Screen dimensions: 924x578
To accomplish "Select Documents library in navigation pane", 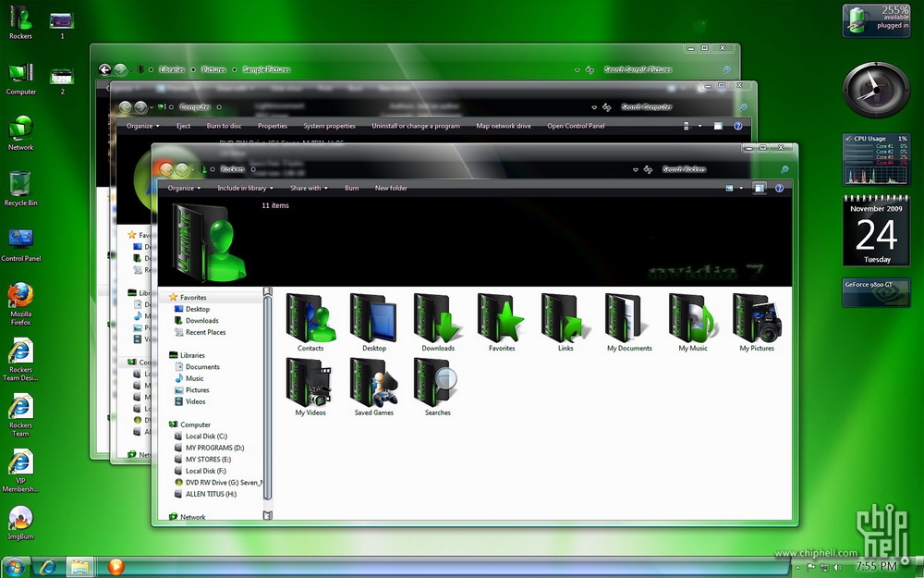I will coord(202,367).
